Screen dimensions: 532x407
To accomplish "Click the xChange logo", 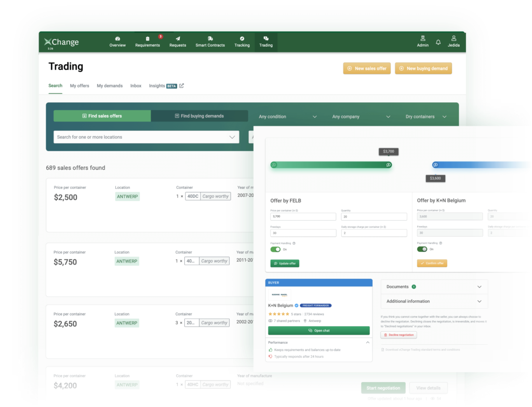I will point(61,42).
